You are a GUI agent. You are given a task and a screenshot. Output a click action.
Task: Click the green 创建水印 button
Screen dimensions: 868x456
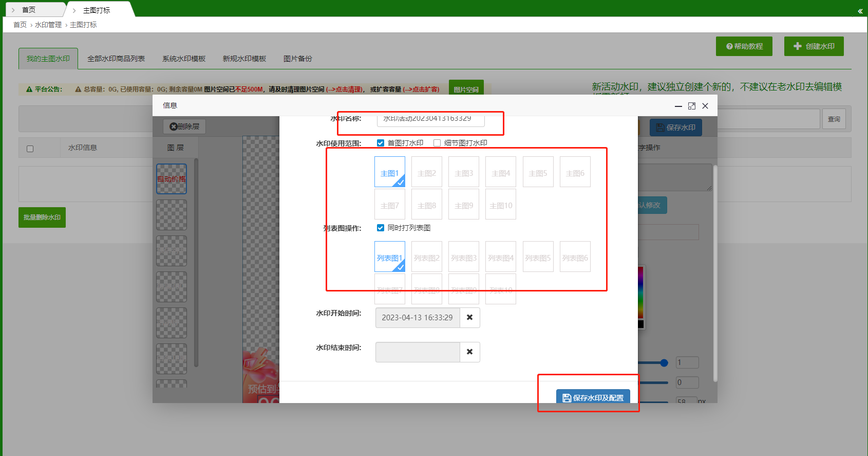coord(814,46)
